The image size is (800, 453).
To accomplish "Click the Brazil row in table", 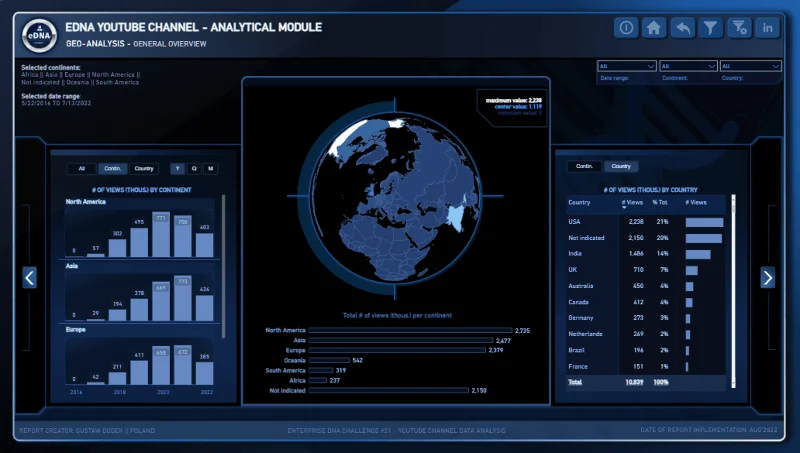I will point(646,350).
